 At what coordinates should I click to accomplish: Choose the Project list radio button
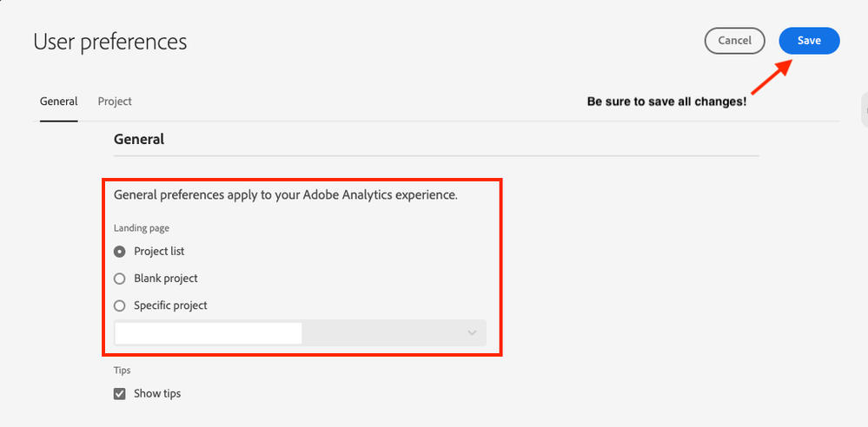pos(120,252)
